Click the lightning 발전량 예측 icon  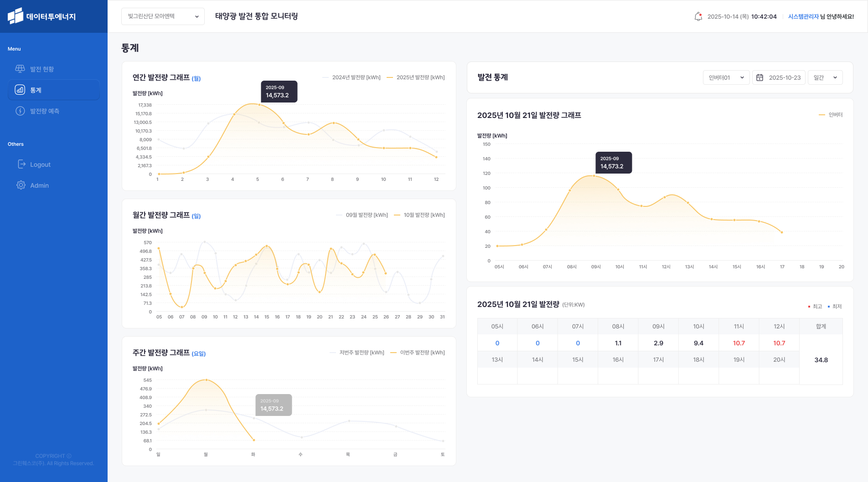(20, 111)
